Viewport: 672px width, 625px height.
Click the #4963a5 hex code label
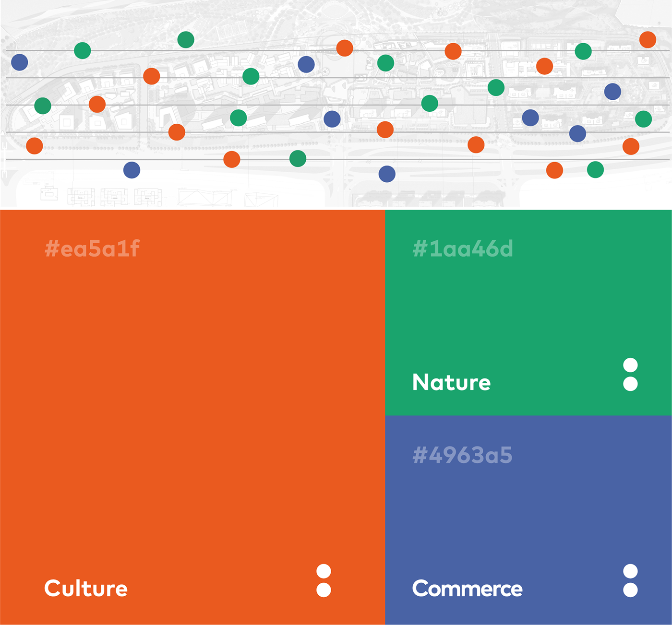462,455
